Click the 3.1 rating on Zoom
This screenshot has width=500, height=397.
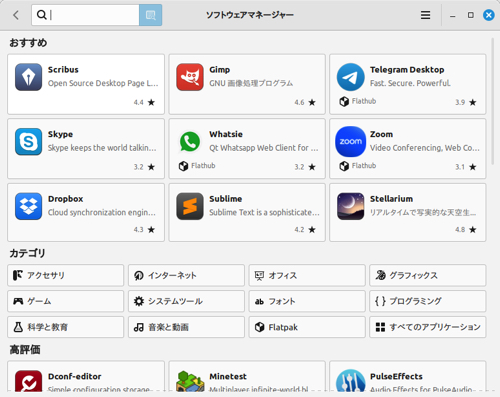460,167
